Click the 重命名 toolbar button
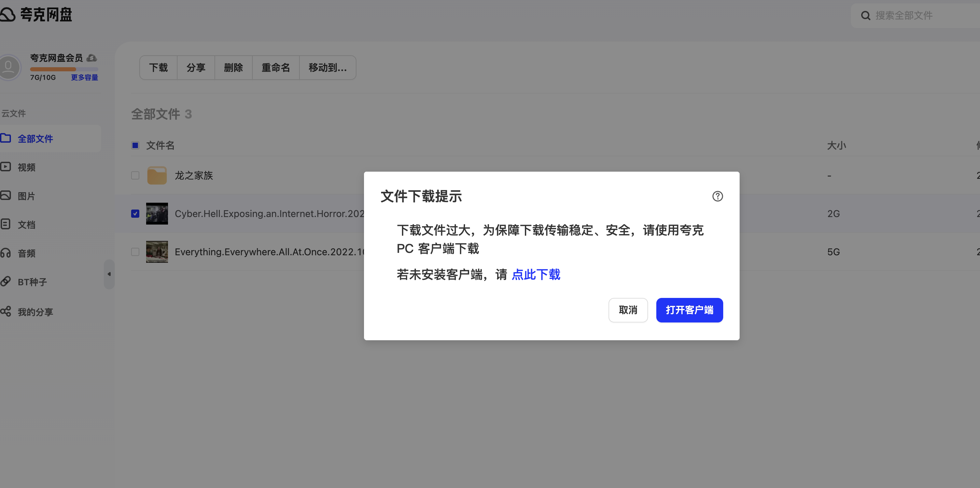Viewport: 980px width, 488px height. pyautogui.click(x=276, y=68)
